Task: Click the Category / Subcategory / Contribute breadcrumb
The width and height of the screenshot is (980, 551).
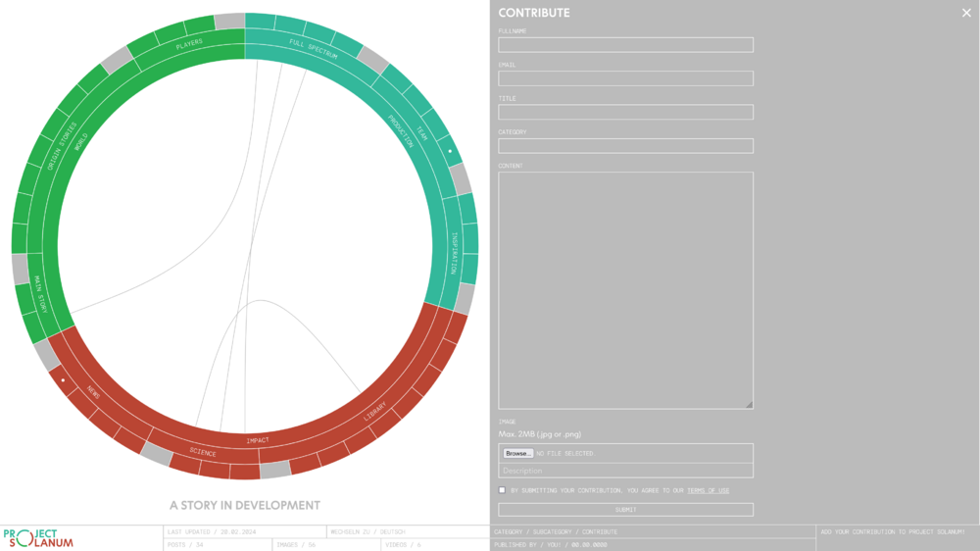Action: point(556,531)
